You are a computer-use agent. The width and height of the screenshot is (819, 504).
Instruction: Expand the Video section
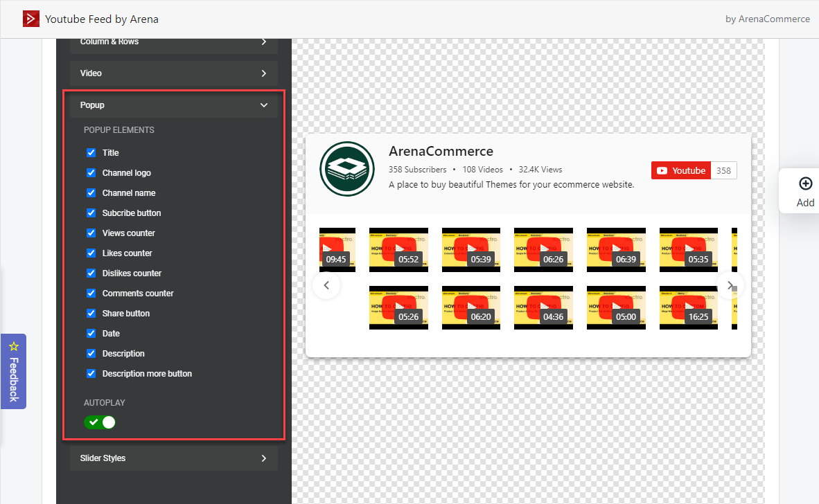point(174,73)
